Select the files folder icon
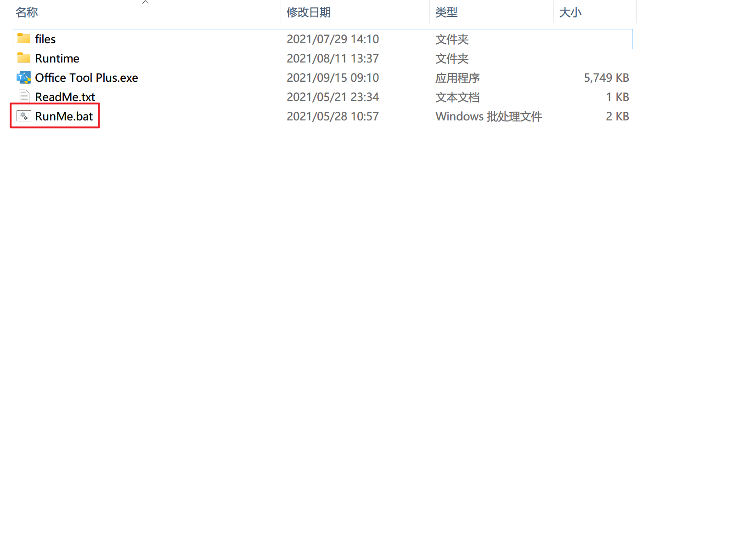The width and height of the screenshot is (756, 541). (x=24, y=39)
